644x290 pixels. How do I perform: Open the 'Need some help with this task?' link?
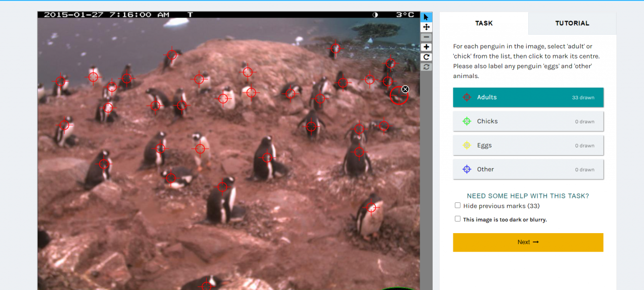pos(528,196)
